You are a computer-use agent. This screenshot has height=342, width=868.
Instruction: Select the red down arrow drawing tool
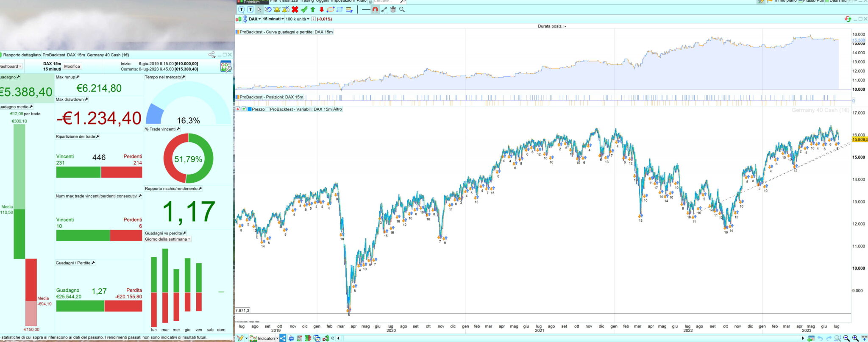pos(322,9)
